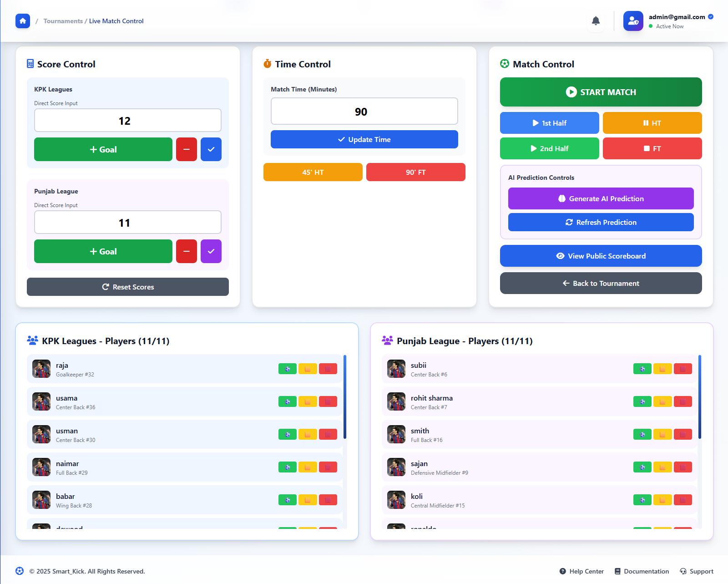The width and height of the screenshot is (728, 584).
Task: Give raja a goal with green button
Action: tap(287, 369)
